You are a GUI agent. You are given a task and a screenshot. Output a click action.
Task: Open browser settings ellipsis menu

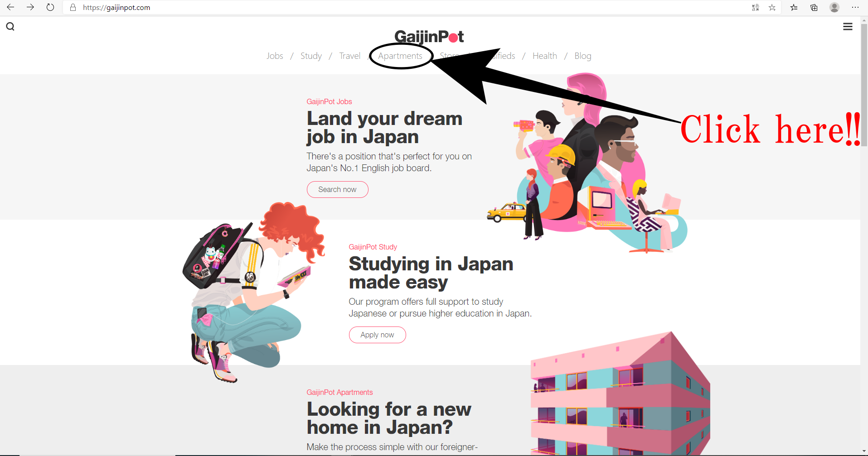coord(855,7)
